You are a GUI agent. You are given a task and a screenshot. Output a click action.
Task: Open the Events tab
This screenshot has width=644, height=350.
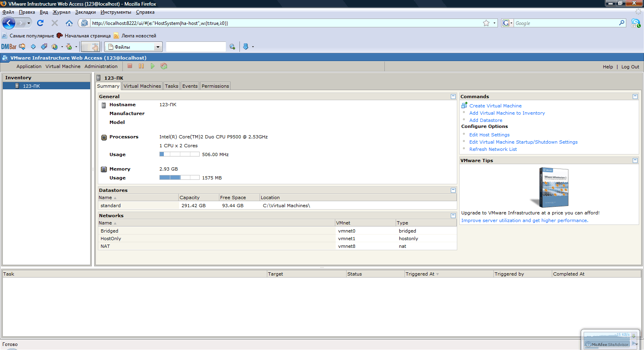click(x=190, y=86)
